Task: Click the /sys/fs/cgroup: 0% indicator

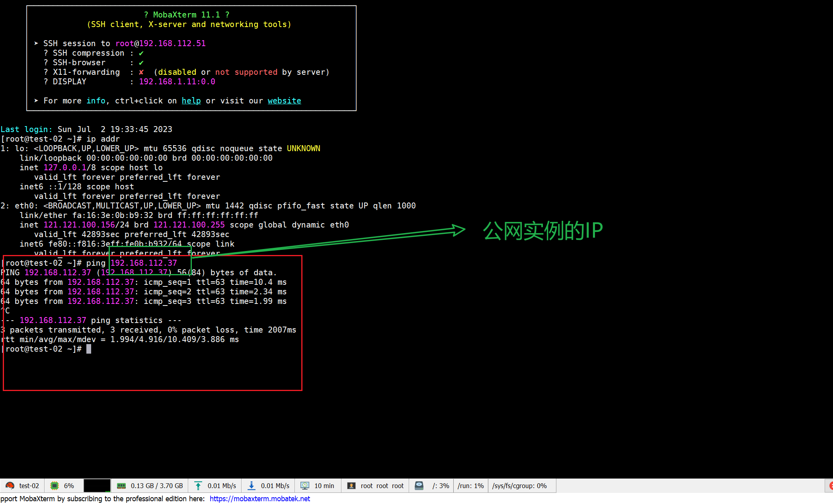Action: [519, 485]
